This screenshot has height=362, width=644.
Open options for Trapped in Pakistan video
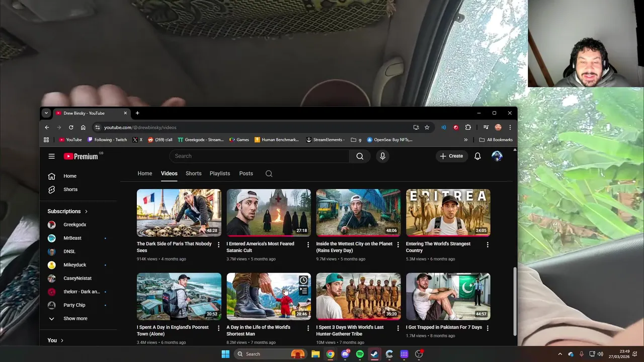click(x=488, y=328)
